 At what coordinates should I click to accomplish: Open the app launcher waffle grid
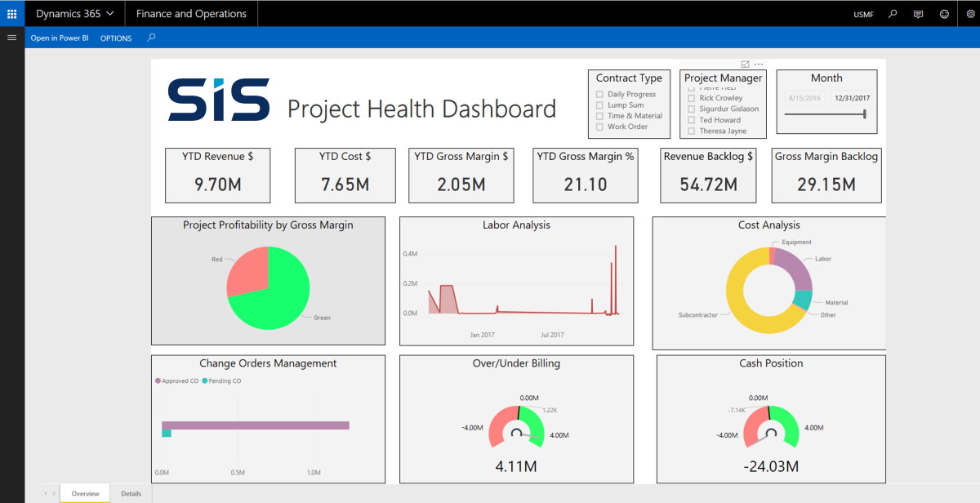pyautogui.click(x=12, y=14)
